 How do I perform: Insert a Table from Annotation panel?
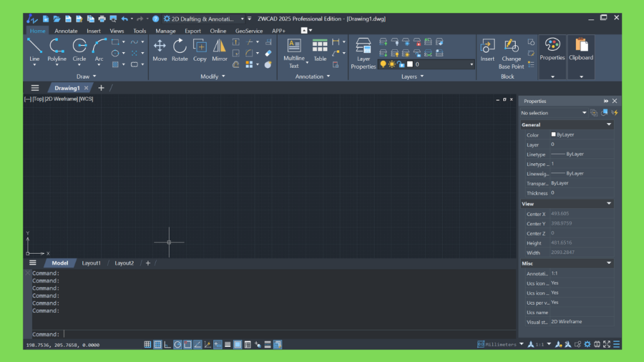tap(319, 50)
